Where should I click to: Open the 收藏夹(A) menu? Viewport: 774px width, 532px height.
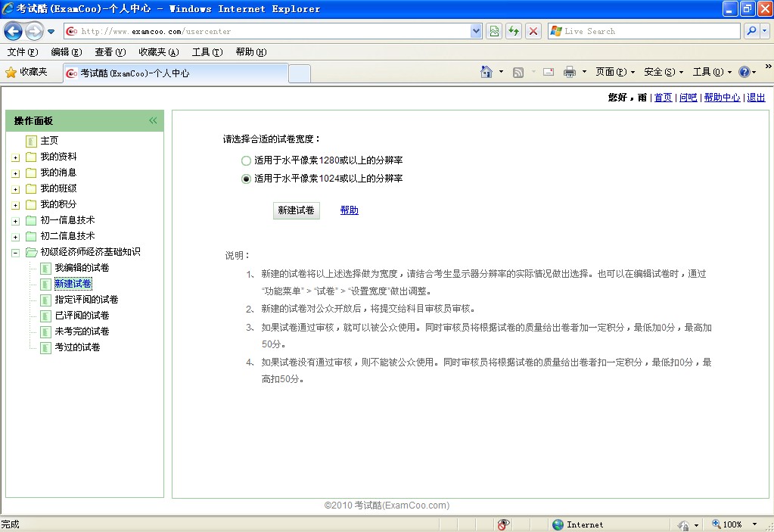click(158, 52)
